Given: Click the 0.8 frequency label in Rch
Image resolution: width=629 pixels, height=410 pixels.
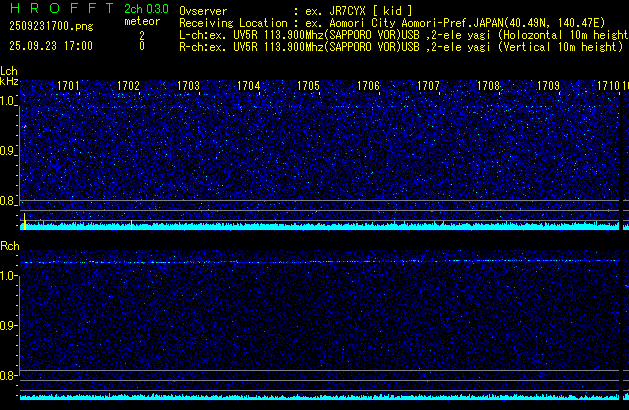Looking at the screenshot, I should (x=9, y=376).
